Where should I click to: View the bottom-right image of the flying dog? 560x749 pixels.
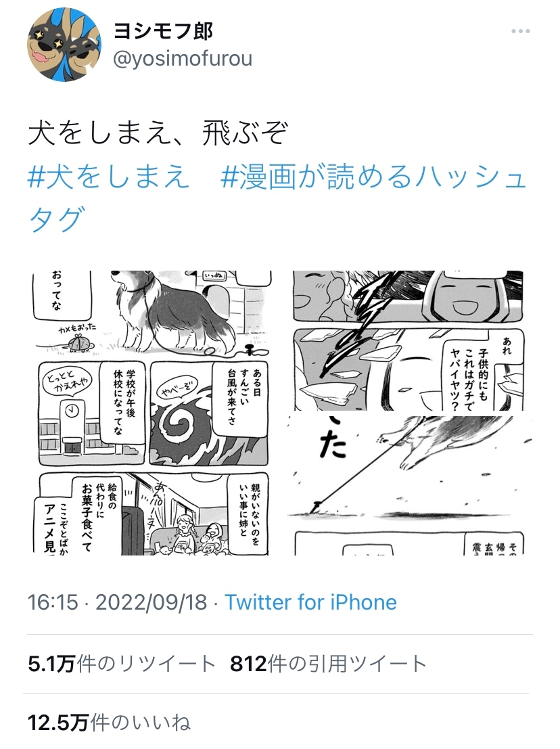(409, 485)
